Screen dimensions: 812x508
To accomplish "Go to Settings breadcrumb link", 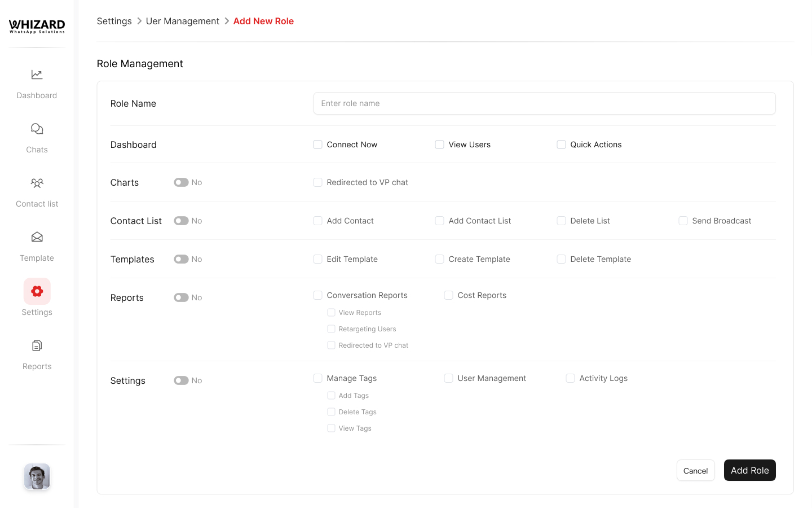I will 114,21.
